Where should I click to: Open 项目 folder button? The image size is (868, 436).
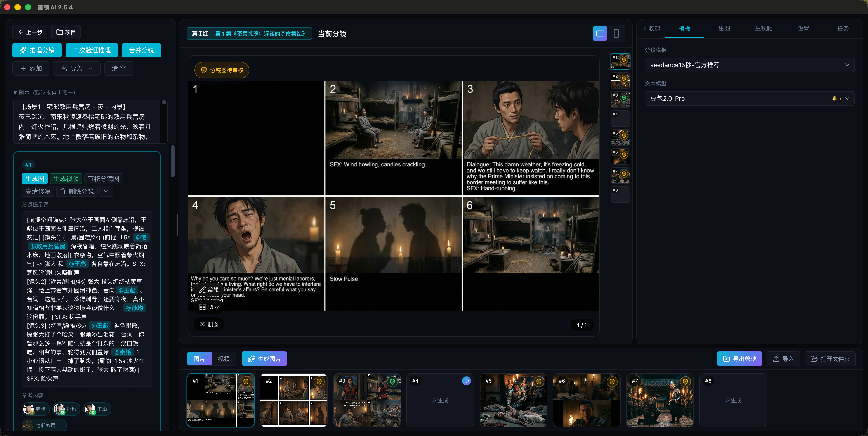click(x=66, y=32)
